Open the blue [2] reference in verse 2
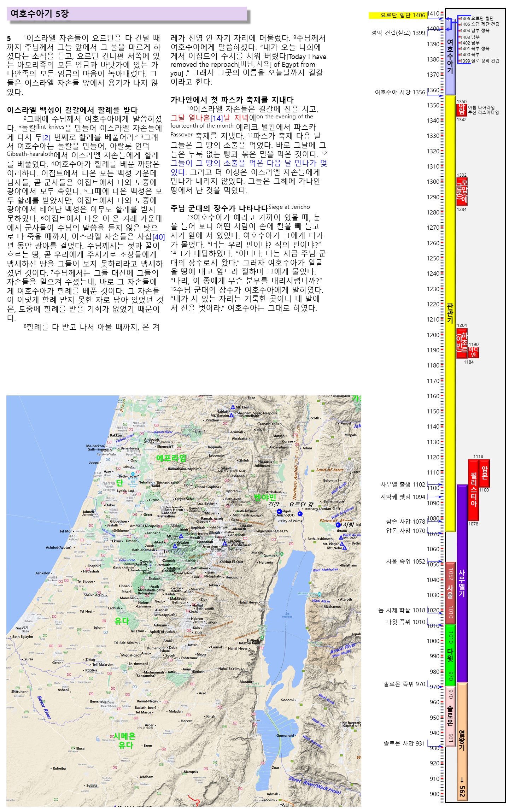Viewport: 509px width, 812px height. 46,138
